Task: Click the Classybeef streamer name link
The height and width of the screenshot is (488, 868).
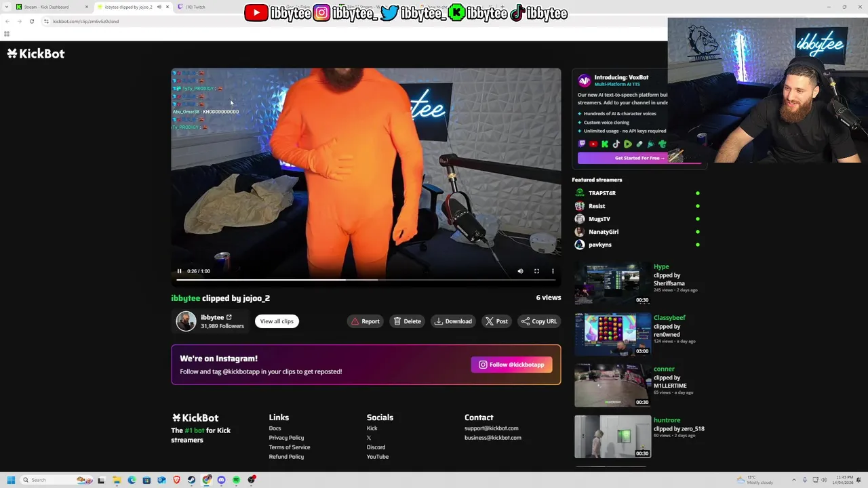Action: (x=669, y=318)
